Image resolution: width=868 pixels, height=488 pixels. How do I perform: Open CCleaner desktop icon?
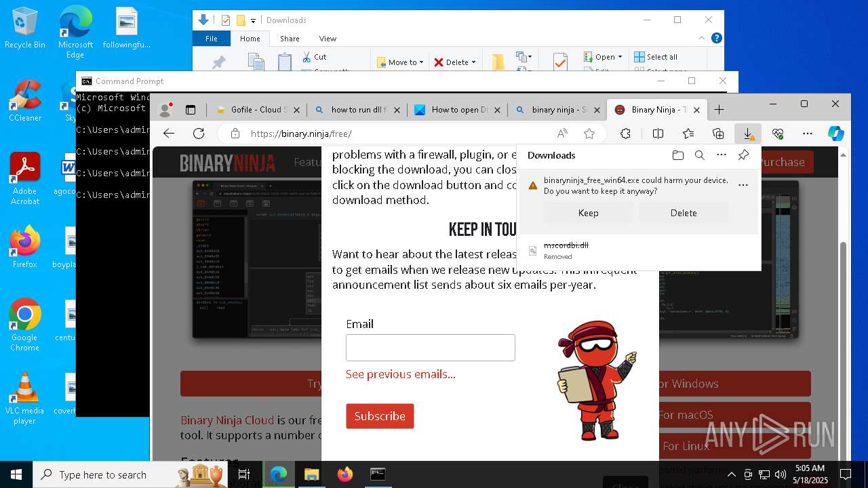25,100
